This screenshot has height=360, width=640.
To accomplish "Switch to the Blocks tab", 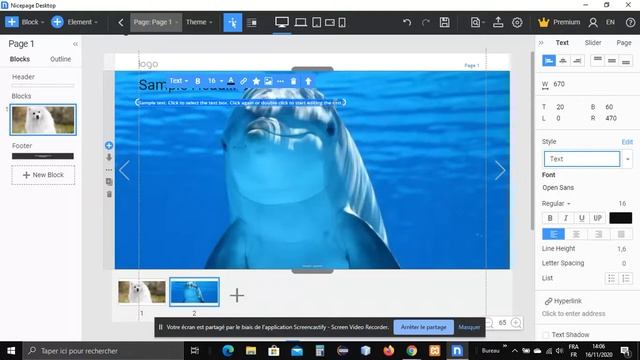I will pyautogui.click(x=20, y=59).
